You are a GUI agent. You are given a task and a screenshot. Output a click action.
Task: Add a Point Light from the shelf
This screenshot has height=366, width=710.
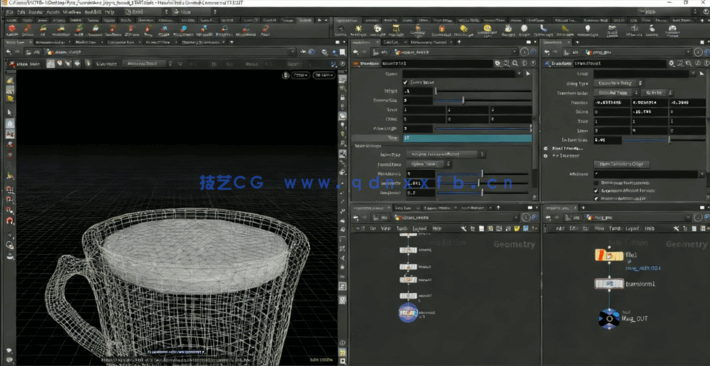[x=358, y=30]
